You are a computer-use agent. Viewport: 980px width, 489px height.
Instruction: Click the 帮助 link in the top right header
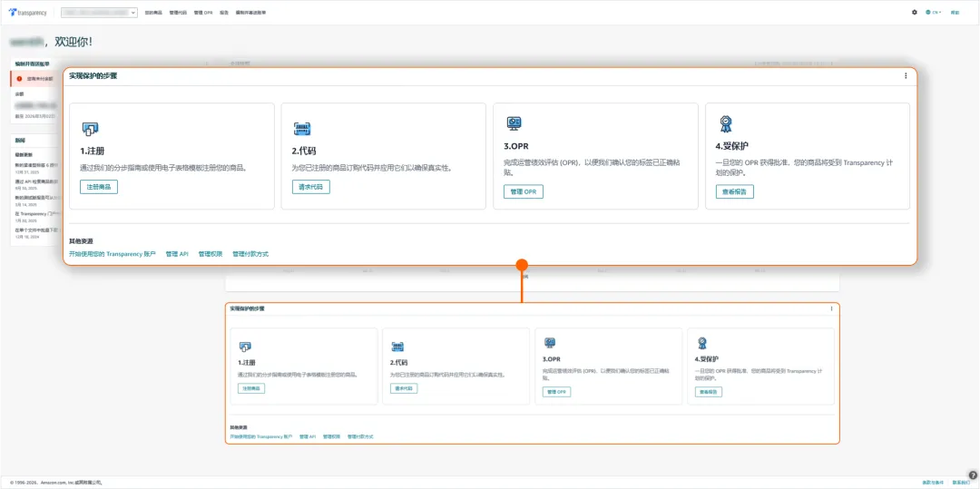955,13
